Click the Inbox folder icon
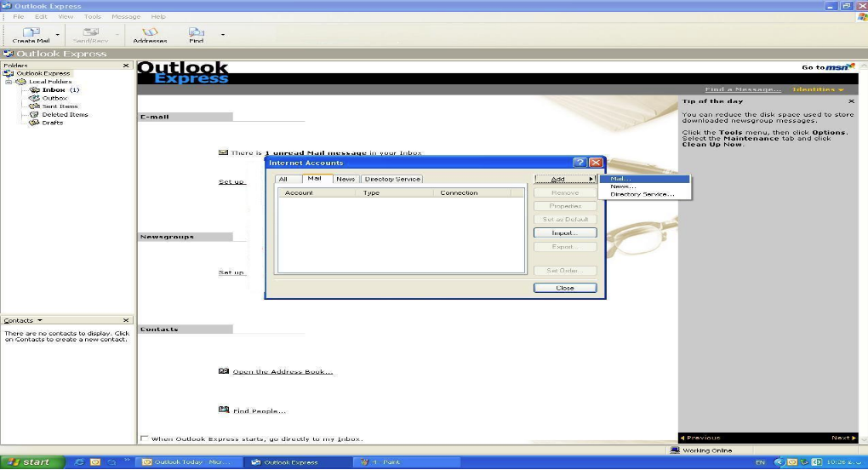868x470 pixels. pos(34,89)
